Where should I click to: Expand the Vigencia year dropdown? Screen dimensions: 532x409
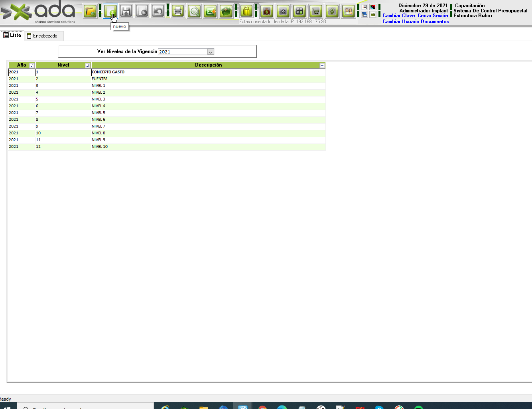[x=211, y=52]
